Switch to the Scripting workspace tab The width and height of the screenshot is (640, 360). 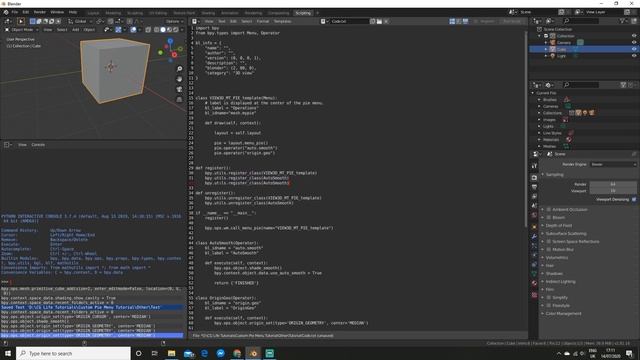303,13
